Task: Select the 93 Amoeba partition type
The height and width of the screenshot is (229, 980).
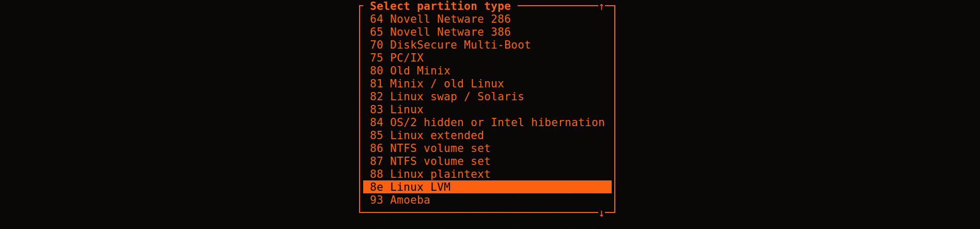Action: point(487,200)
